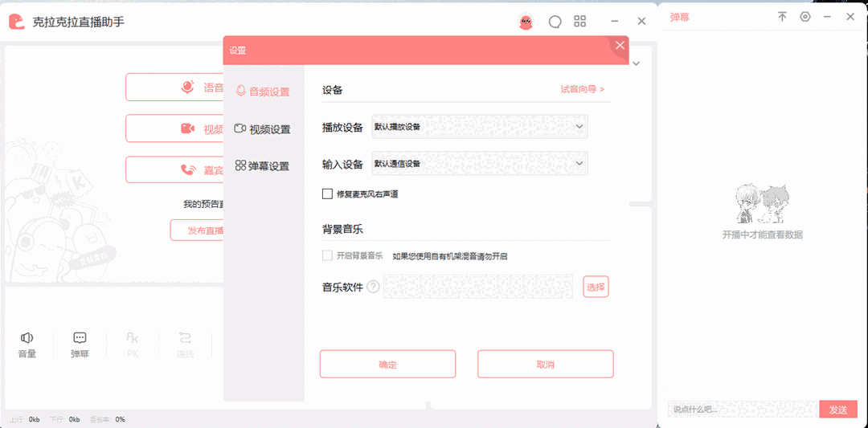Click the camera icon on 视频 button

(187, 128)
